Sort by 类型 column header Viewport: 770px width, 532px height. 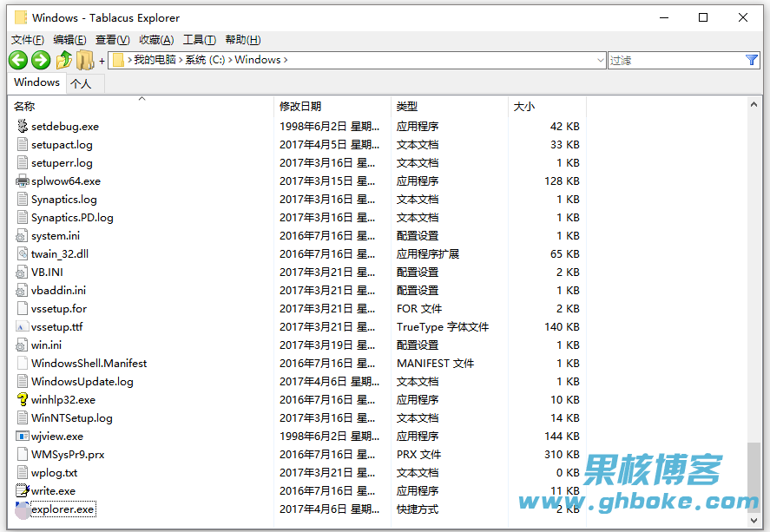(x=450, y=106)
